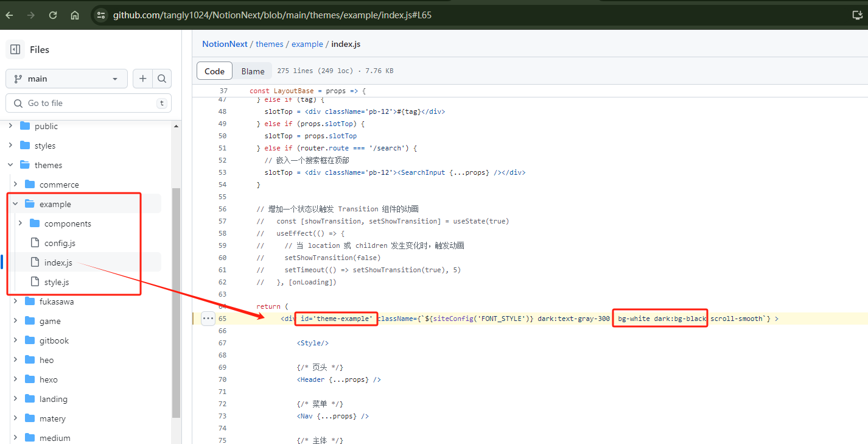Expand the medium folder chevron
868x444 pixels.
point(15,438)
